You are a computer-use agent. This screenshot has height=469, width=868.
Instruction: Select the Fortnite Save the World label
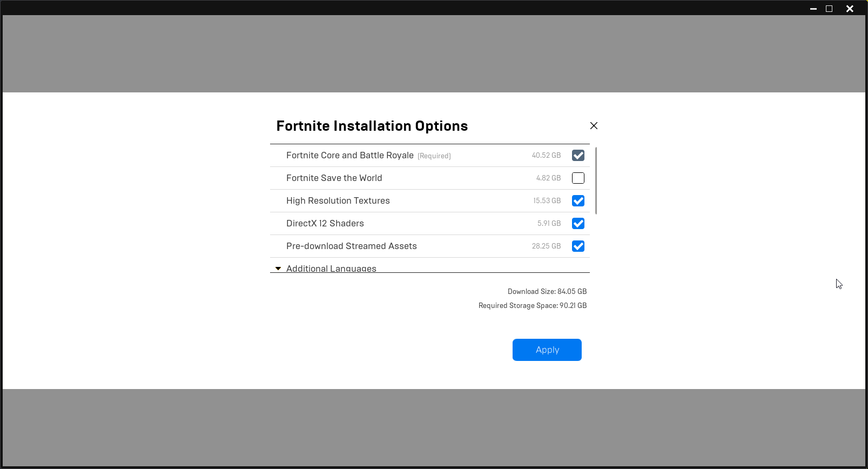click(x=334, y=178)
